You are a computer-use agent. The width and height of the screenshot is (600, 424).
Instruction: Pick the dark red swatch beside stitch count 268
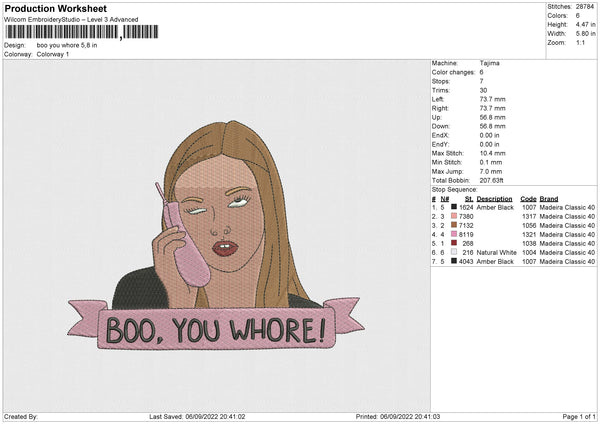pos(454,243)
